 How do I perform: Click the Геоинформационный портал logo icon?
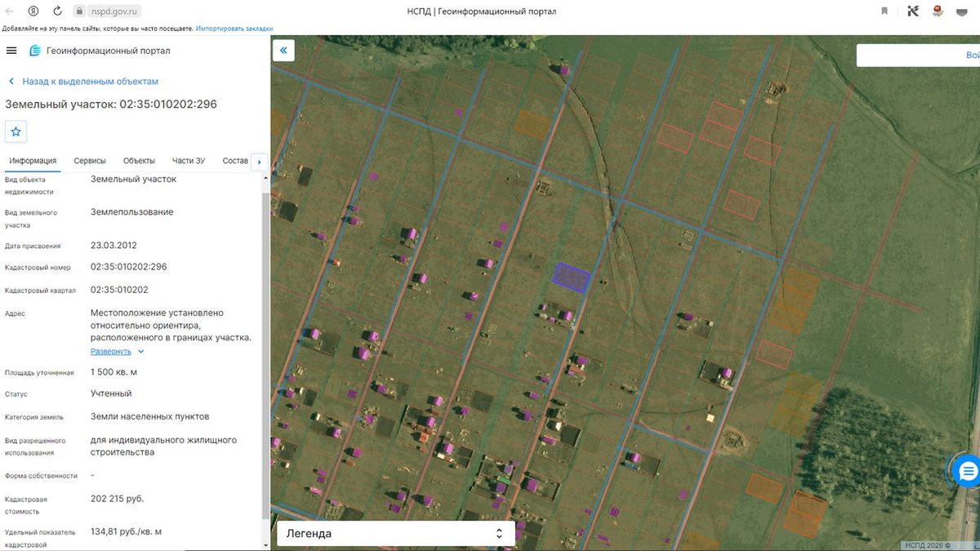[x=35, y=51]
